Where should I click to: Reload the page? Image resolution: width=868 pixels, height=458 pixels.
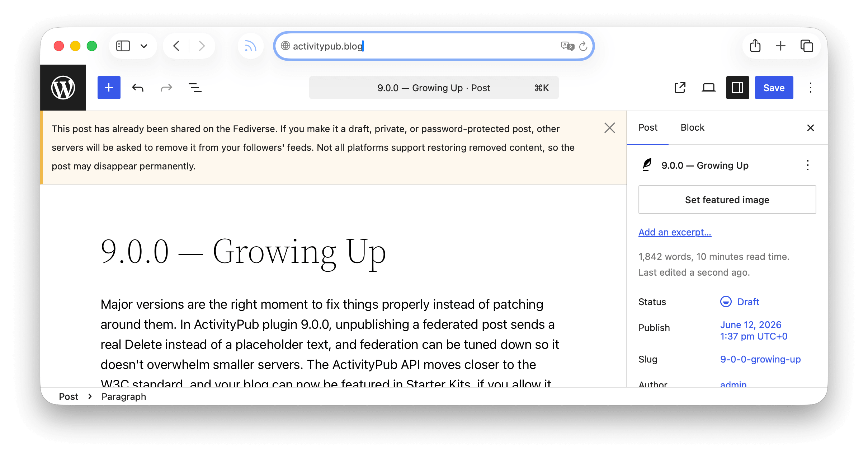point(583,46)
